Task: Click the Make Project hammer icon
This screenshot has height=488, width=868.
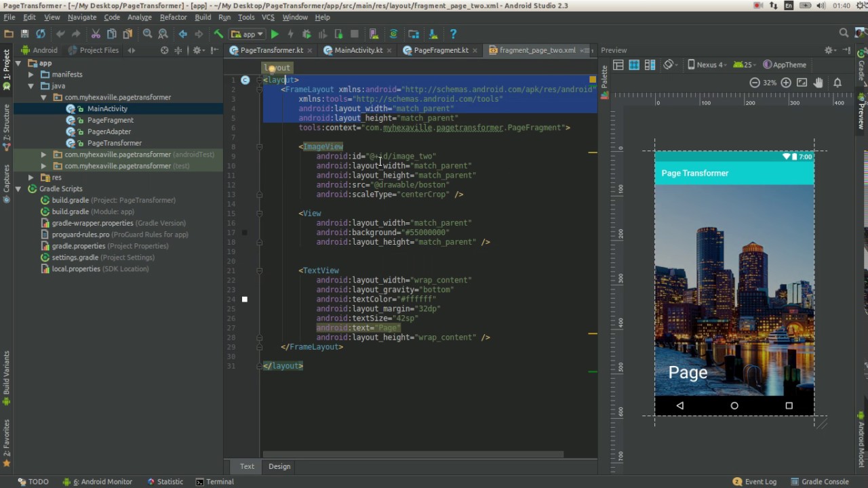Action: click(218, 34)
